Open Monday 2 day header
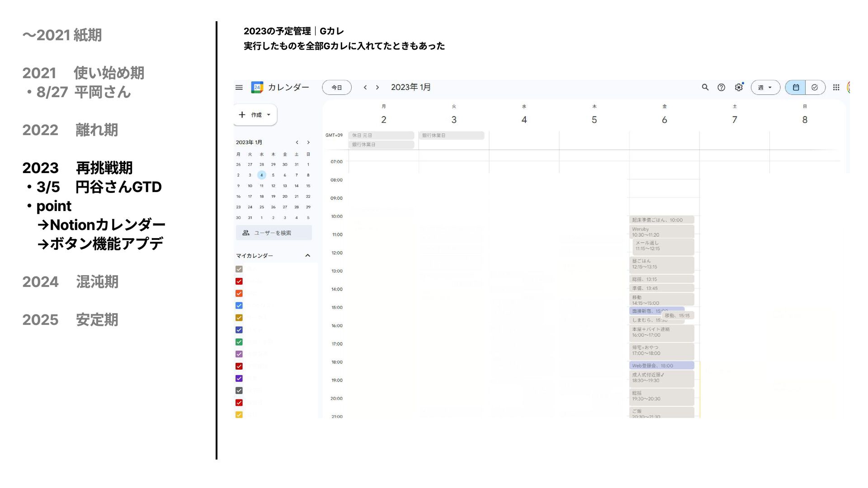Viewport: 868px width, 488px height. coord(384,119)
